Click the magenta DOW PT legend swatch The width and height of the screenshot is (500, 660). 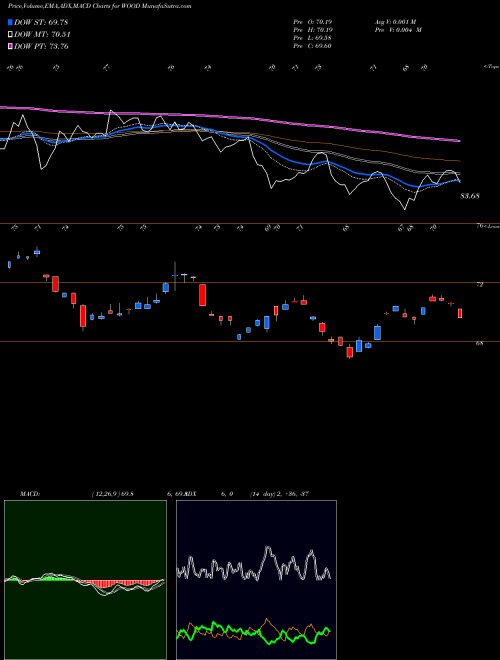coord(11,46)
